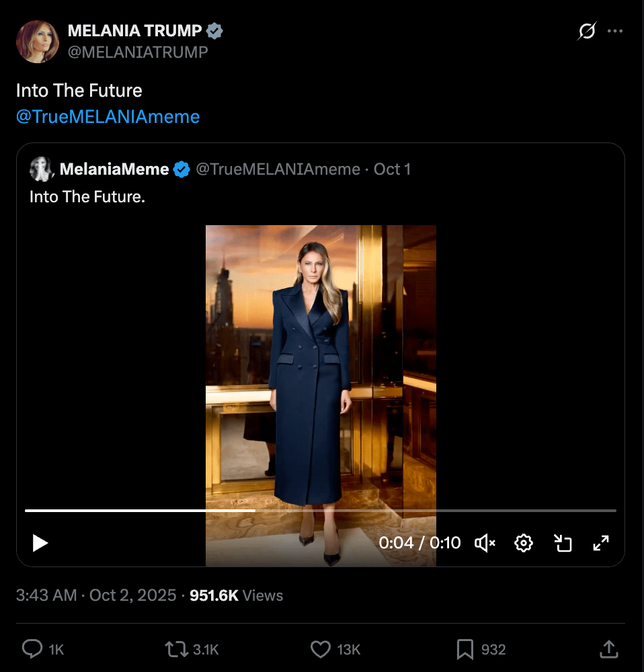Click MelaniaMeme's blue checkmark

coord(180,169)
